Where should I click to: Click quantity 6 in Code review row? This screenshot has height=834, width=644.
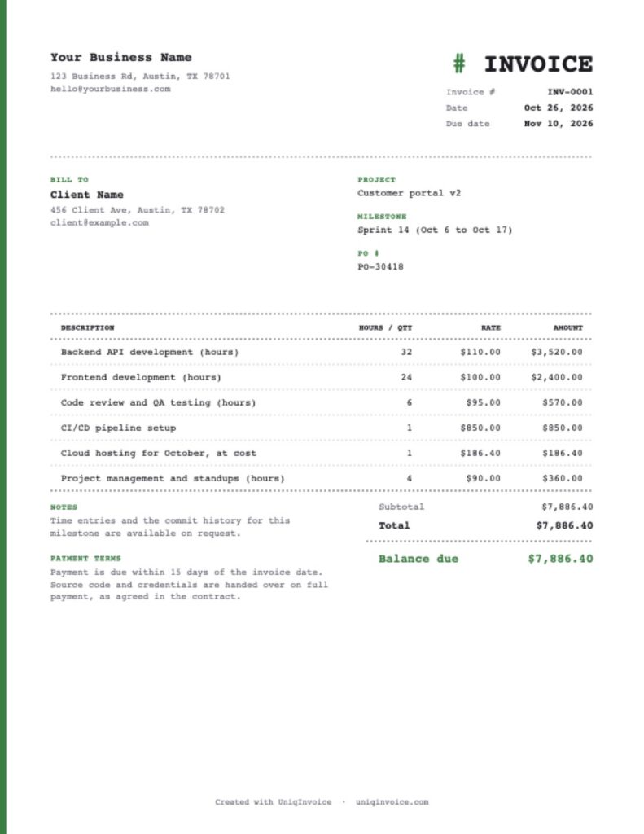click(x=409, y=402)
